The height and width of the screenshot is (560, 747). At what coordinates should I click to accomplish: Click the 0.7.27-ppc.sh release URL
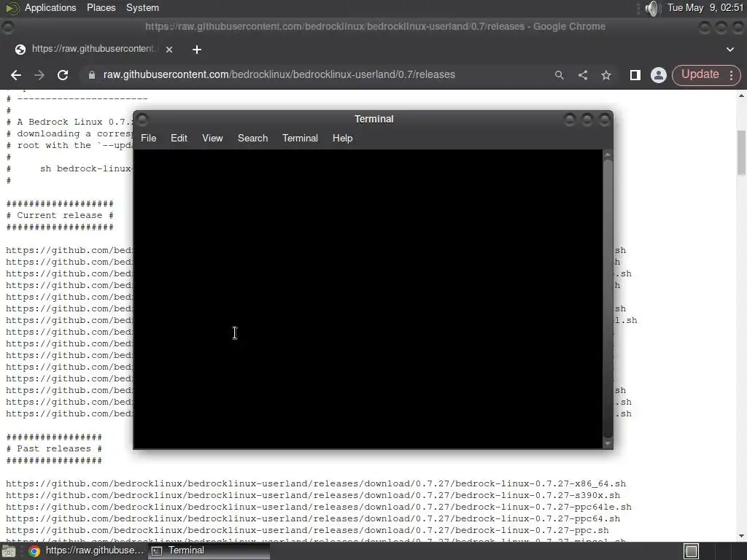pos(307,531)
